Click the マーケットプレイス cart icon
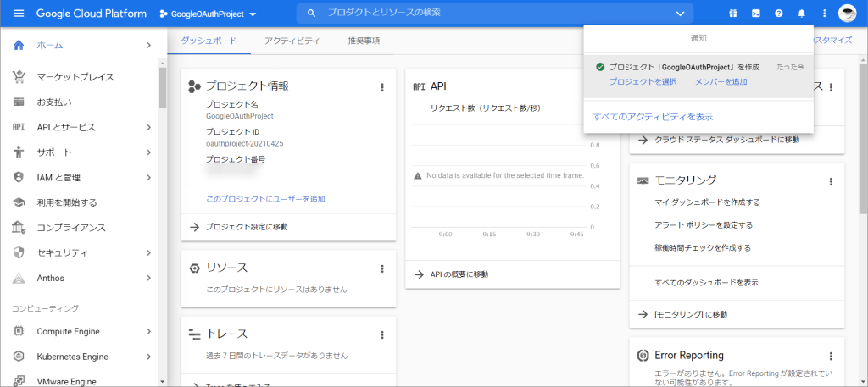The image size is (868, 387). (x=19, y=77)
